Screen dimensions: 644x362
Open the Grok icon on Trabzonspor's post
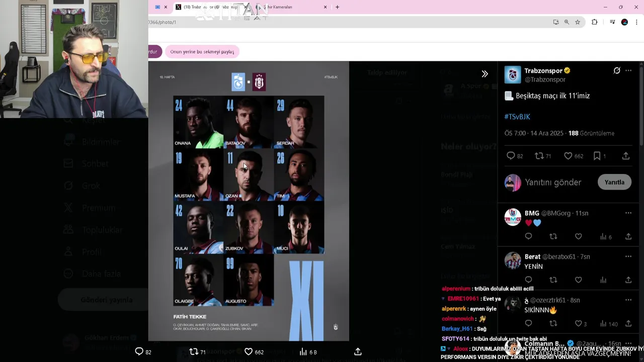[617, 70]
